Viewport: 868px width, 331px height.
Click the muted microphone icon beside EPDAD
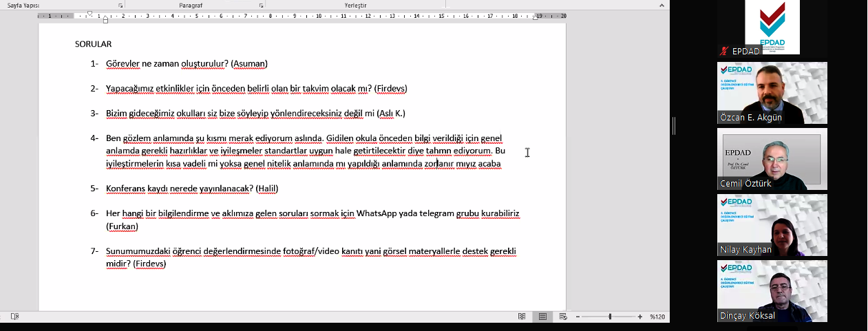(x=723, y=51)
